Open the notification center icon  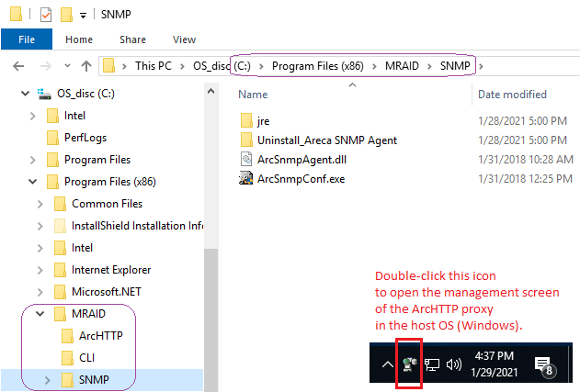[544, 365]
